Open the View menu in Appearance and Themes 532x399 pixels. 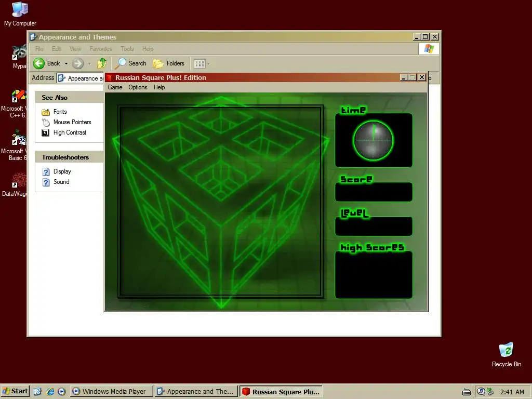tap(75, 49)
